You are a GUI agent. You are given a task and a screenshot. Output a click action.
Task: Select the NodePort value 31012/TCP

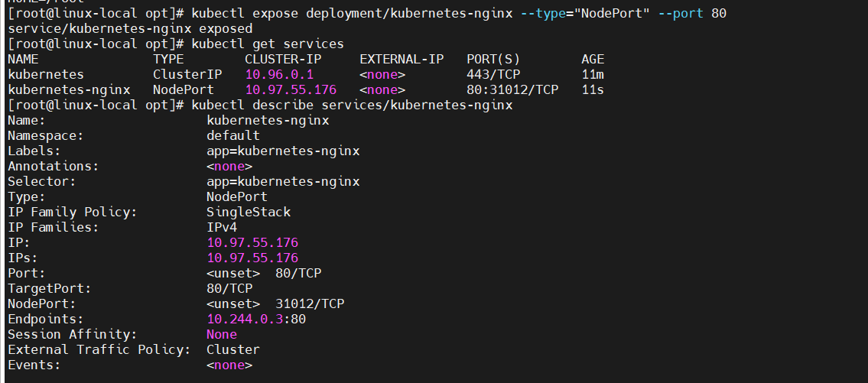pos(310,303)
